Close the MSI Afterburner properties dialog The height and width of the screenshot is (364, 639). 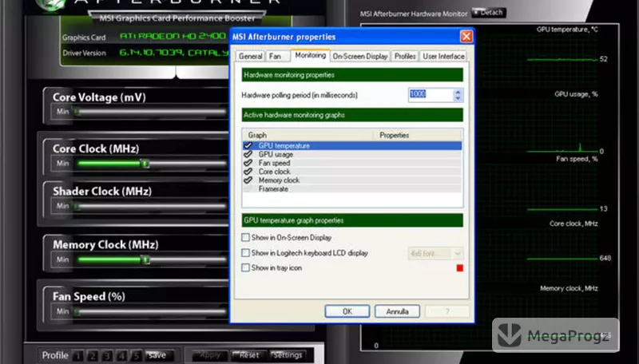pos(466,37)
